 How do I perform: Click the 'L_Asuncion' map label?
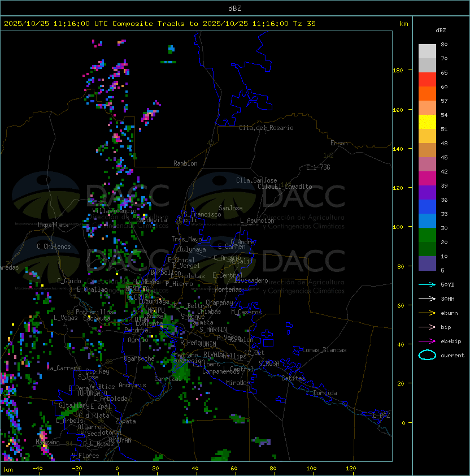[257, 220]
